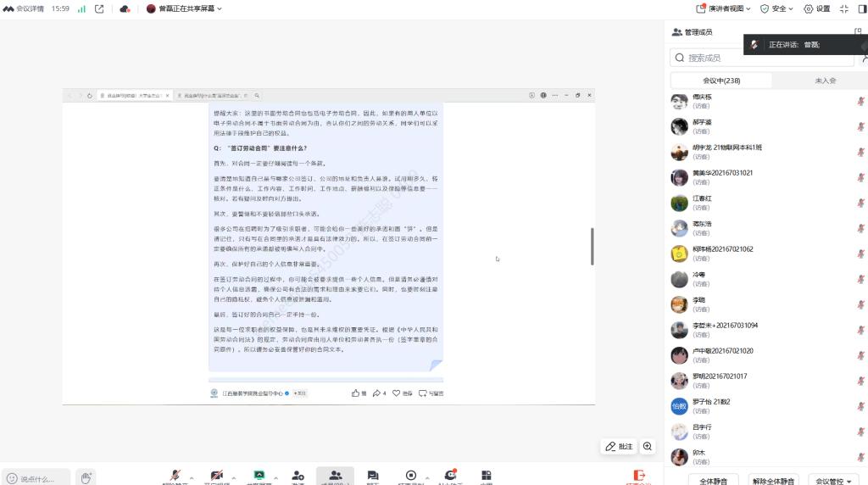Click the red leave meeting icon

(639, 476)
